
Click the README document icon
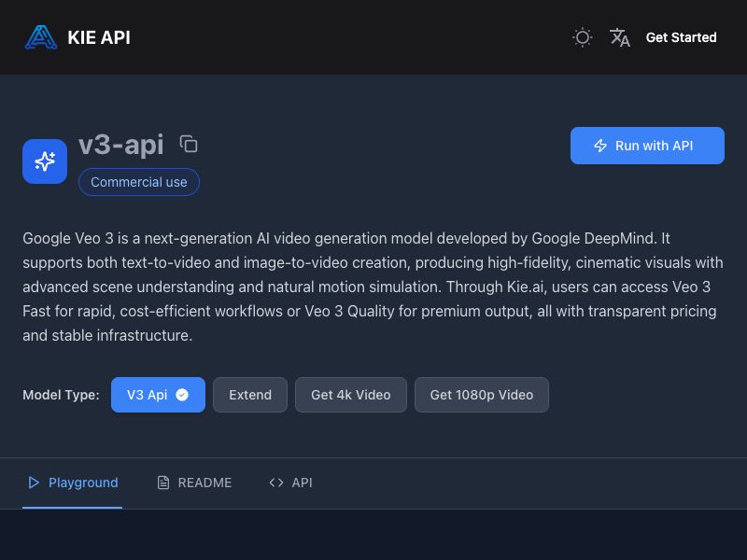coord(161,483)
